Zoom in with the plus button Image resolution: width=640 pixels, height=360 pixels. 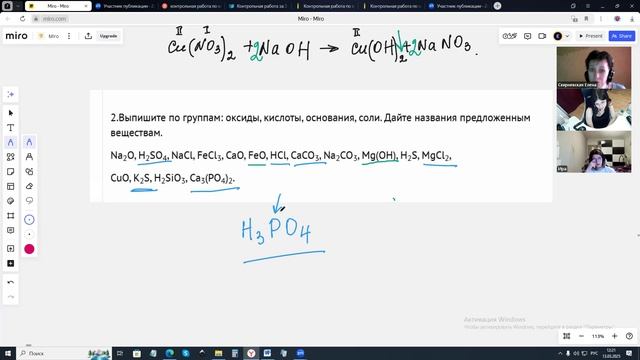[615, 336]
